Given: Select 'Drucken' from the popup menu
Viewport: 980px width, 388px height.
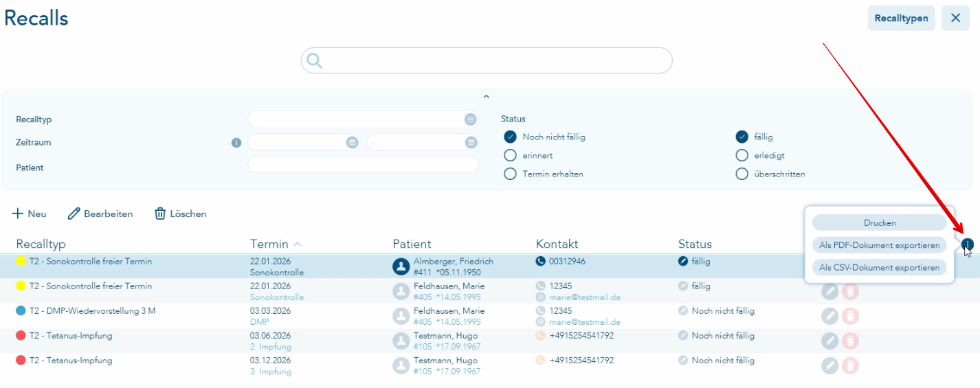Looking at the screenshot, I should tap(879, 222).
